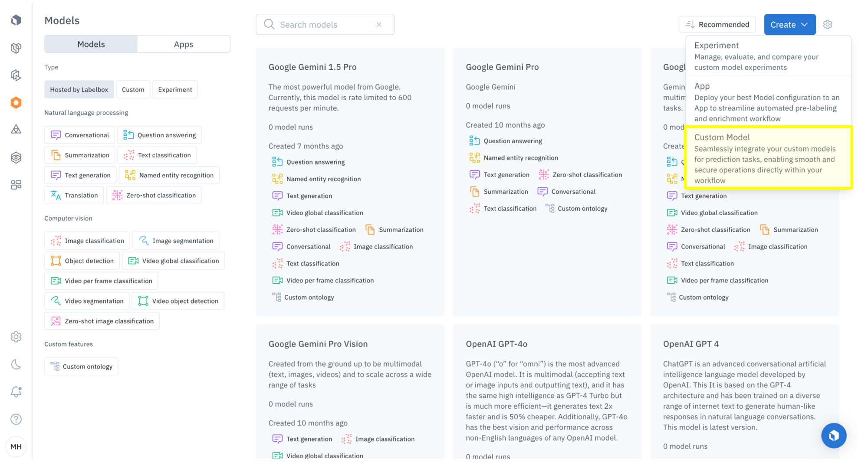Image resolution: width=868 pixels, height=472 pixels.
Task: Open the Recommended sort dropdown
Action: pyautogui.click(x=717, y=25)
